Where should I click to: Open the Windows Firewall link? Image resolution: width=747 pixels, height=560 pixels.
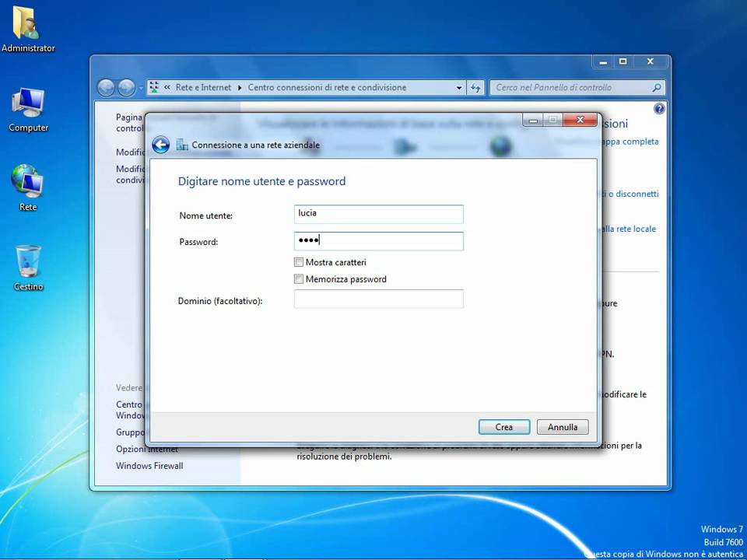coord(149,466)
